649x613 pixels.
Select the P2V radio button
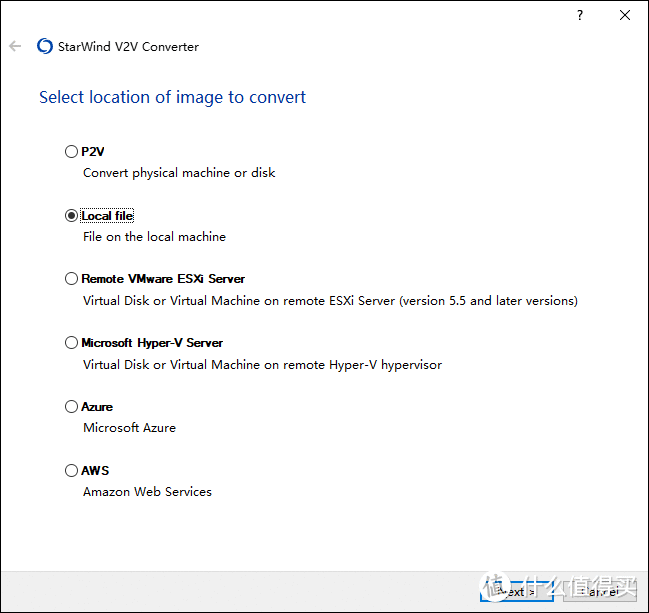(71, 152)
